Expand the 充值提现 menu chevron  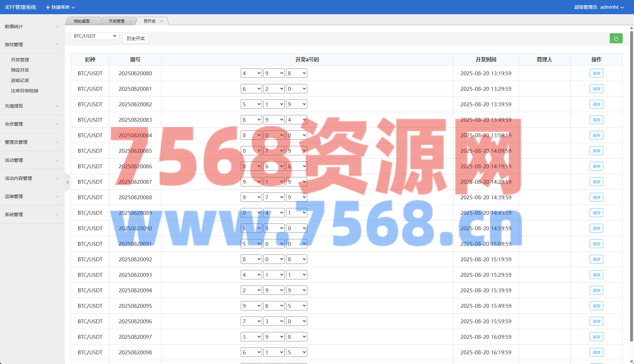coord(57,106)
